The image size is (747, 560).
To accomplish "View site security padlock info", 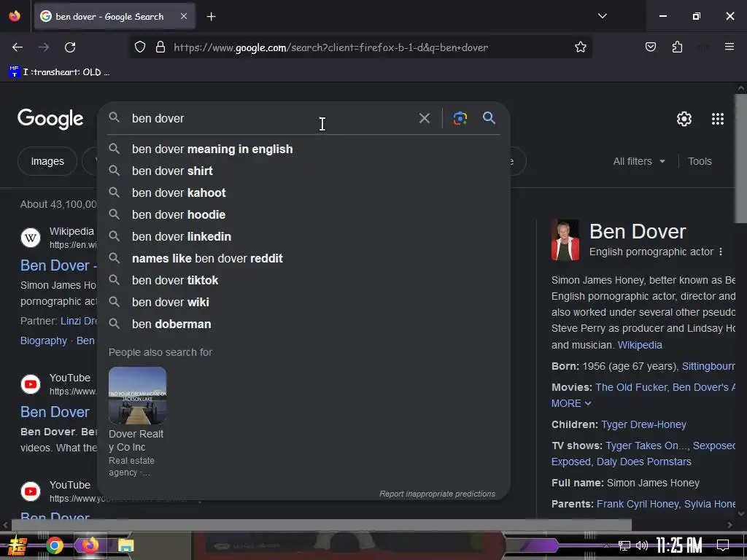I will [160, 47].
